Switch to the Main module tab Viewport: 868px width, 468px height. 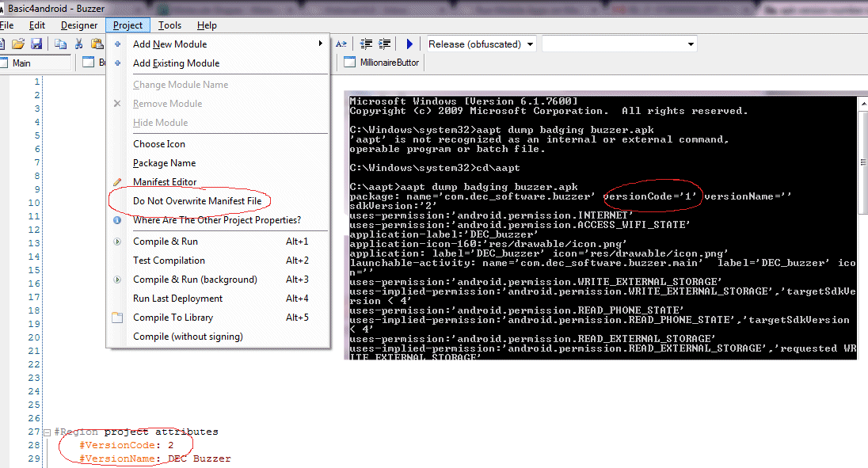click(36, 63)
